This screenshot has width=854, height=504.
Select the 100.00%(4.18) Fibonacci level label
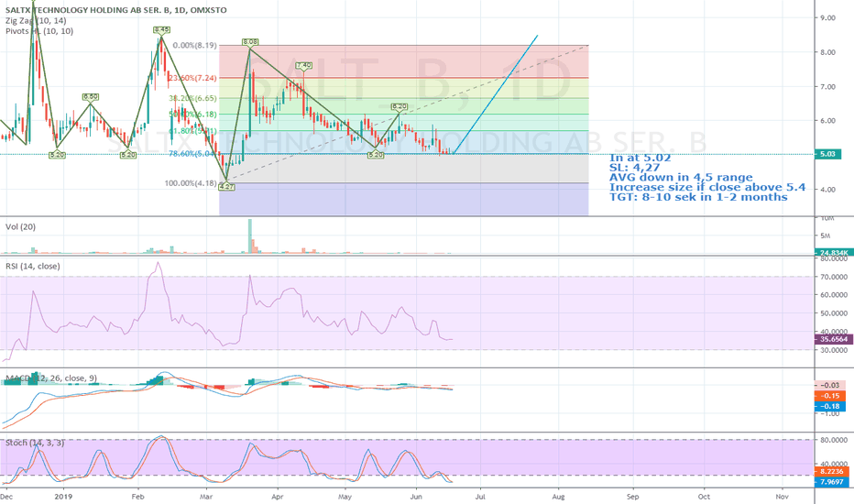pos(191,183)
